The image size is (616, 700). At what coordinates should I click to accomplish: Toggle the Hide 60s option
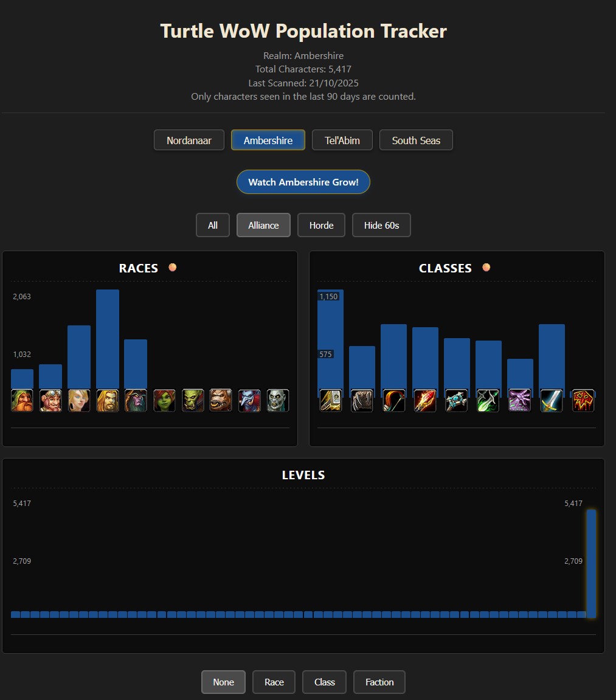pos(381,225)
